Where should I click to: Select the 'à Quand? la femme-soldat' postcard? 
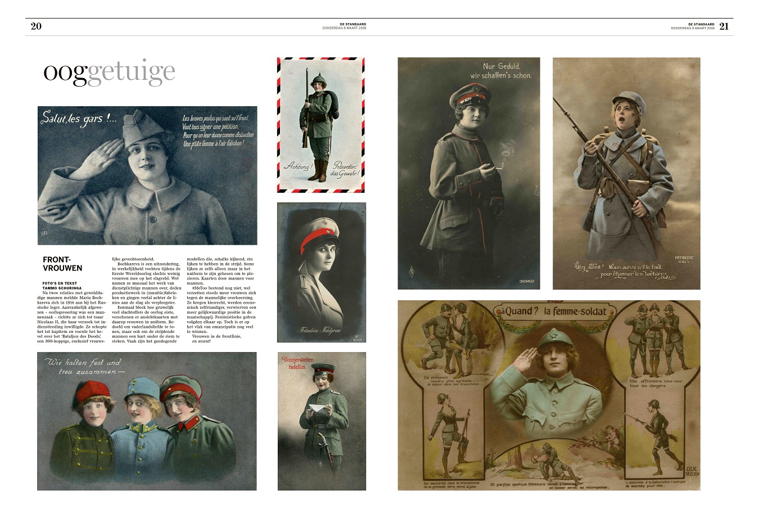pos(549,395)
